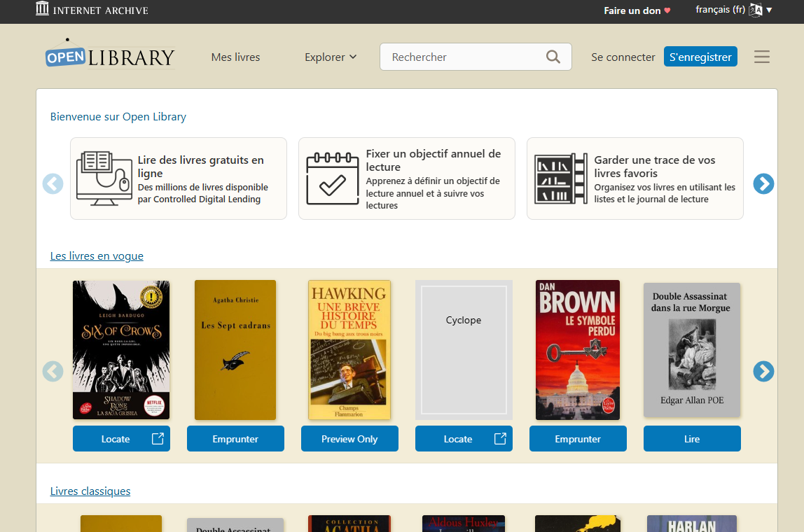Open Aldous Huxley cover in classics row
The height and width of the screenshot is (532, 804).
[x=464, y=524]
